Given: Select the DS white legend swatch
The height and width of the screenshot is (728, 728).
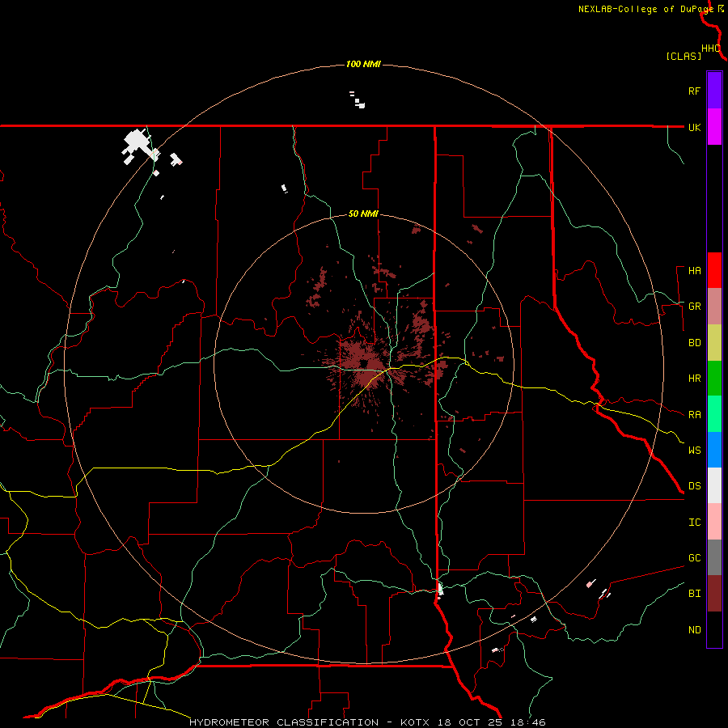Looking at the screenshot, I should point(714,485).
